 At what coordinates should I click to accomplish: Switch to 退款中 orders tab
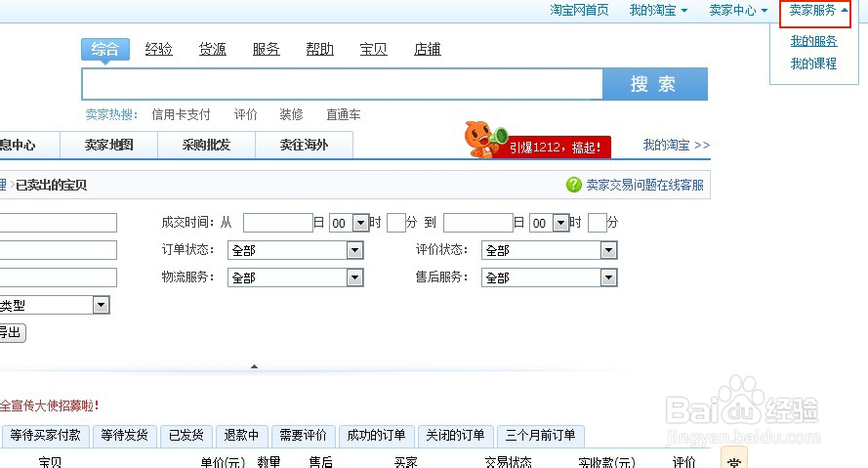(x=242, y=436)
